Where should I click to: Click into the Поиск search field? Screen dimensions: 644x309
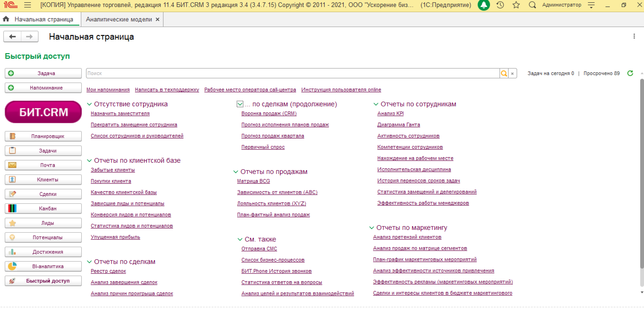tap(292, 73)
